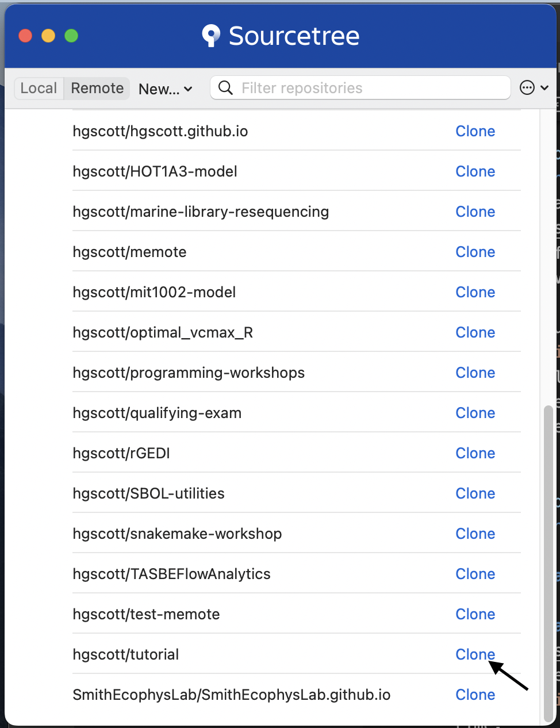Open the New... dropdown menu
560x728 pixels.
tap(166, 89)
